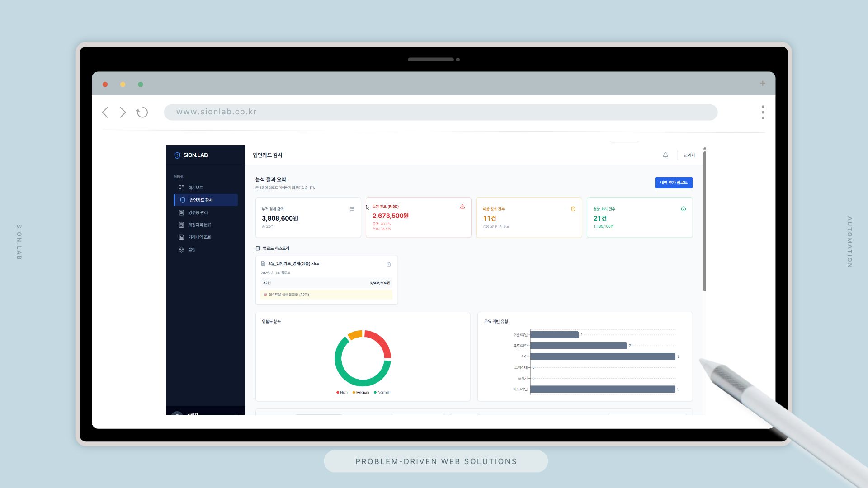Open 설정 settings in sidebar

(x=192, y=250)
